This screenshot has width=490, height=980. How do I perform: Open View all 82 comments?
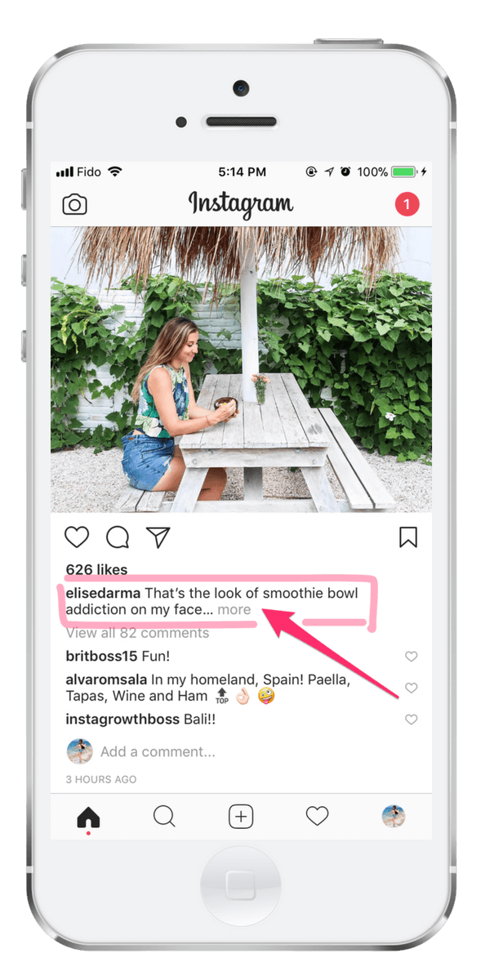click(x=137, y=633)
